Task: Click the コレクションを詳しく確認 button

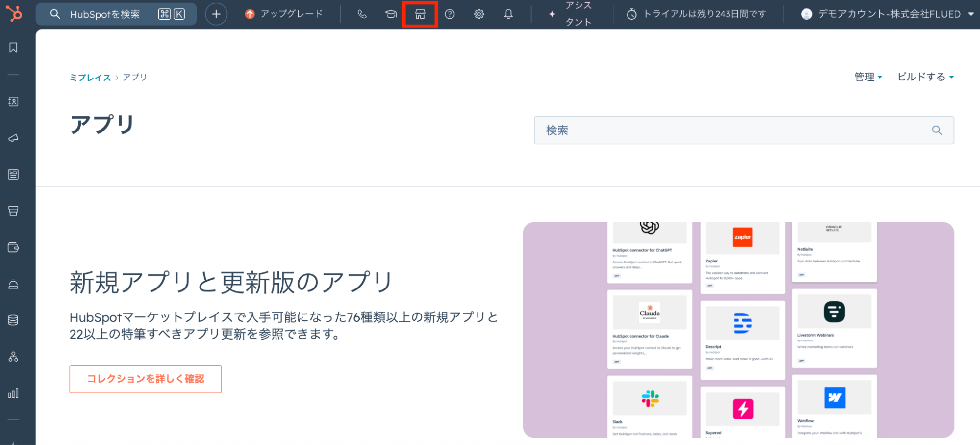Action: pyautogui.click(x=146, y=379)
